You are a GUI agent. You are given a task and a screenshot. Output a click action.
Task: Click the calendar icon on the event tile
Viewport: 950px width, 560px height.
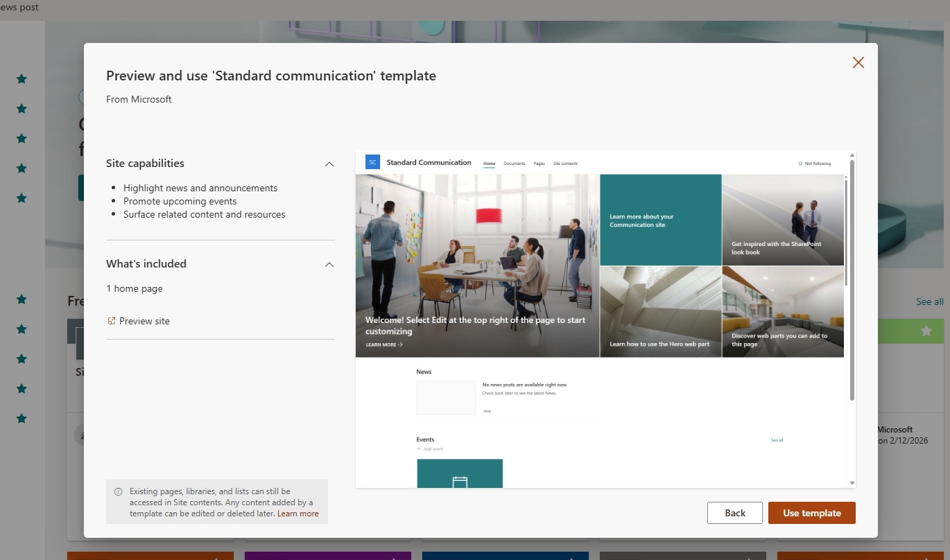coord(460,482)
